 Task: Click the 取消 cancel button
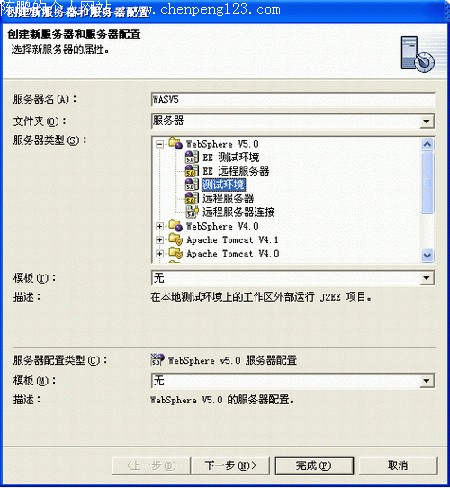[398, 465]
